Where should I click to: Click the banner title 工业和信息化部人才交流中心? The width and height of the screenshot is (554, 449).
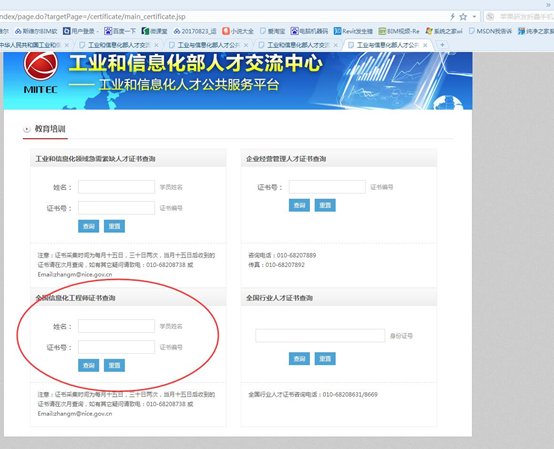coord(195,64)
